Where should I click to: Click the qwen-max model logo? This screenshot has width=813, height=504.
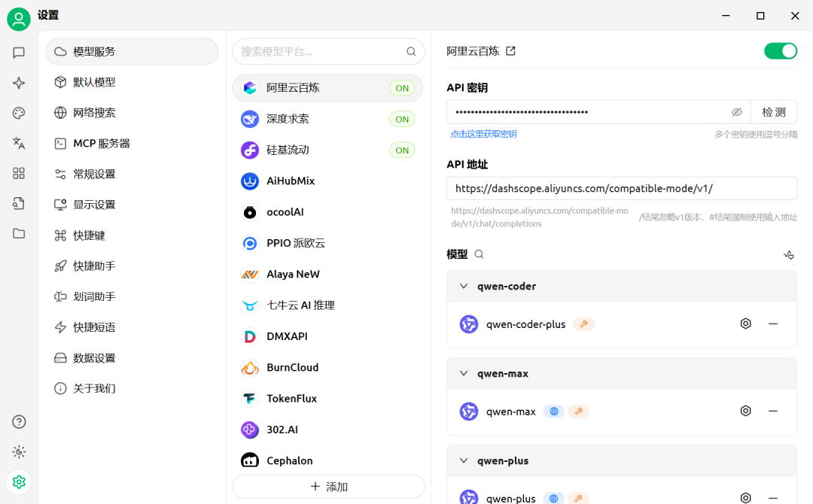click(x=469, y=411)
